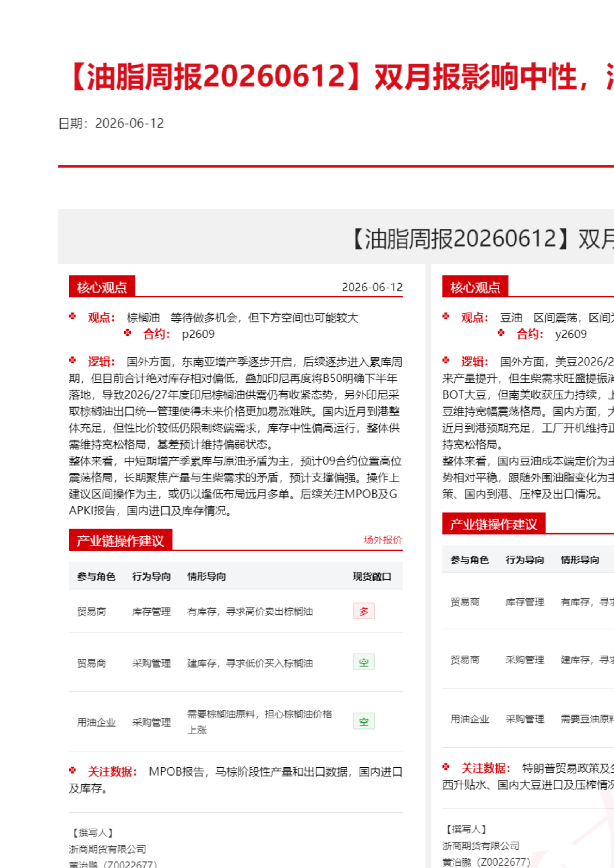The height and width of the screenshot is (868, 614).
Task: Click 参与角色 column header in left table
Action: coord(96,576)
